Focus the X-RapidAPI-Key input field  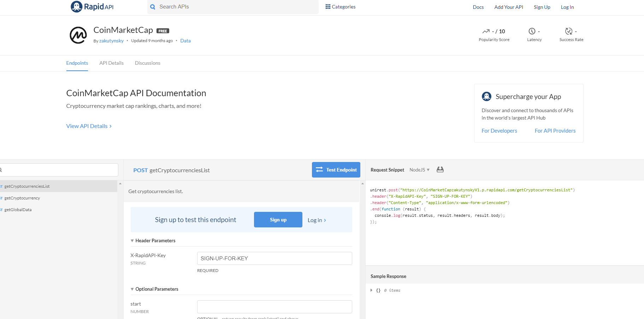(x=274, y=258)
